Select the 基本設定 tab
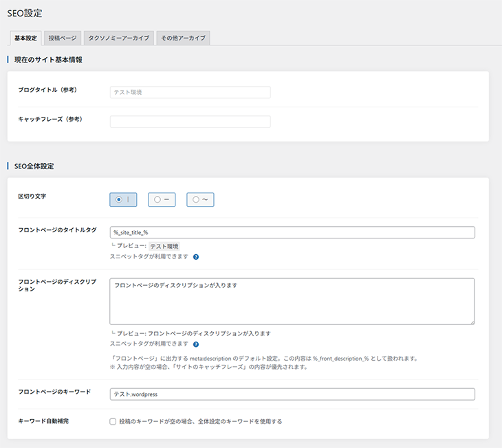502x448 pixels. (x=26, y=38)
